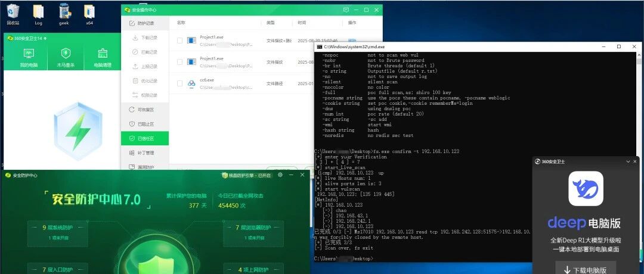Click the 安全操作中心 logo icon in title bar
The width and height of the screenshot is (644, 274).
(x=128, y=10)
